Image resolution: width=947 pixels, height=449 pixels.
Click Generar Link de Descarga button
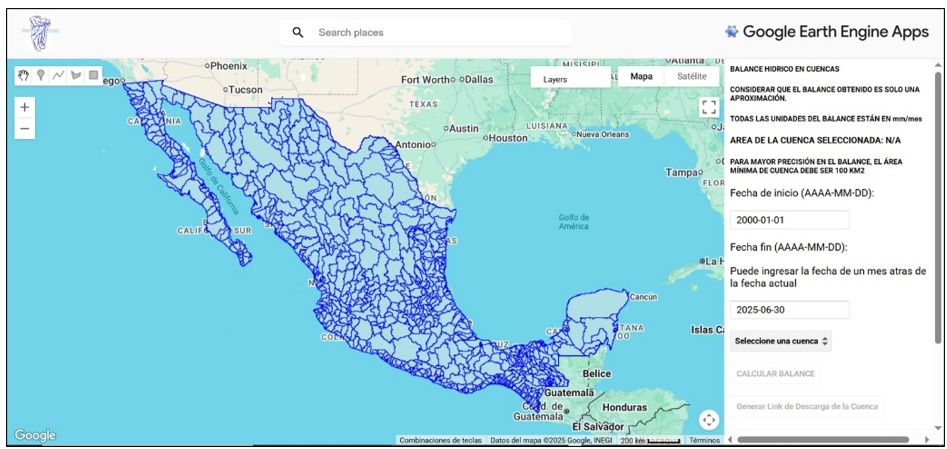pyautogui.click(x=807, y=407)
